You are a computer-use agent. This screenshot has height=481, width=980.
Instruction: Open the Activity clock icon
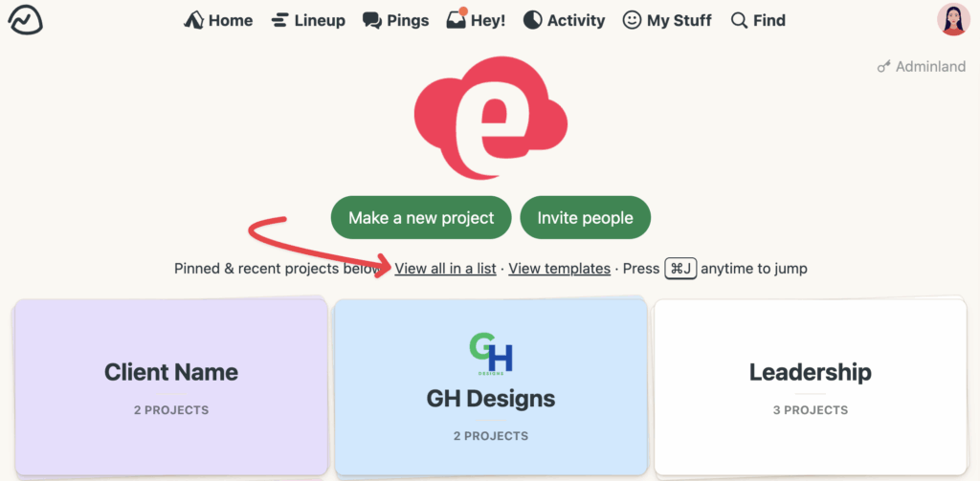pos(533,20)
